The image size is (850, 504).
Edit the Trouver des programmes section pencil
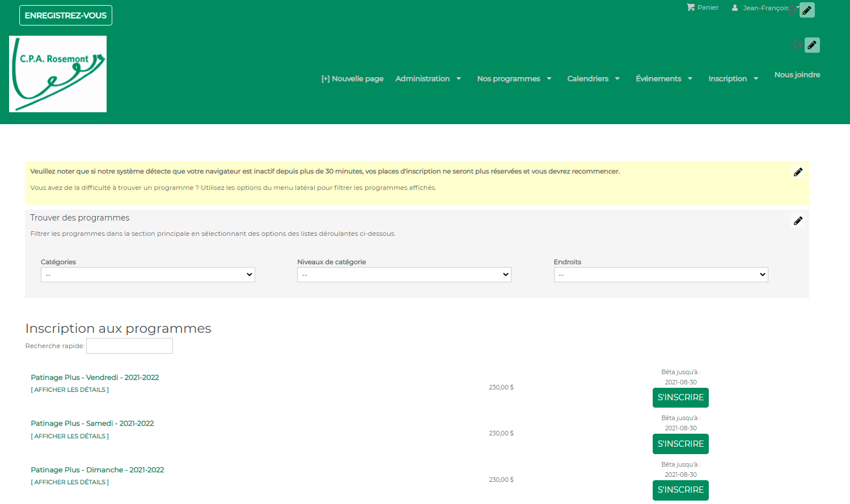[798, 221]
